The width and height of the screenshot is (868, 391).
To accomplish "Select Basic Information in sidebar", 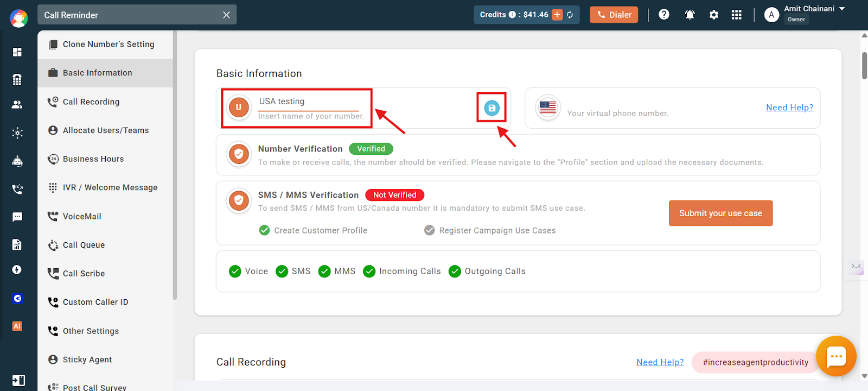I will pos(105,73).
